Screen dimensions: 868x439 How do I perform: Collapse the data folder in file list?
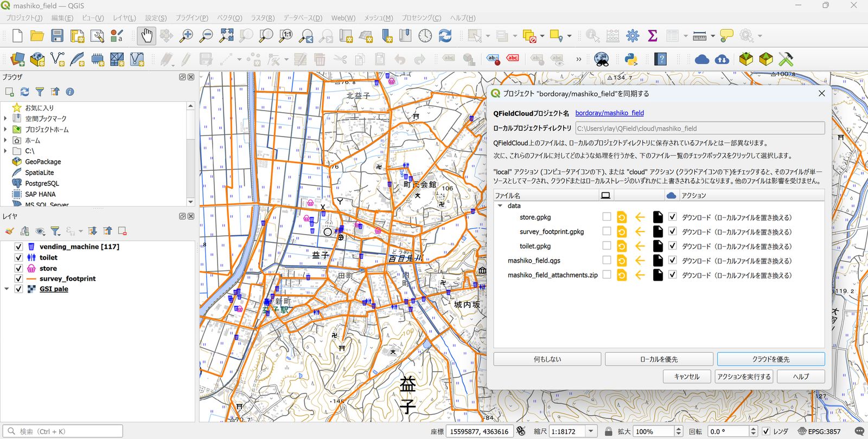click(500, 206)
